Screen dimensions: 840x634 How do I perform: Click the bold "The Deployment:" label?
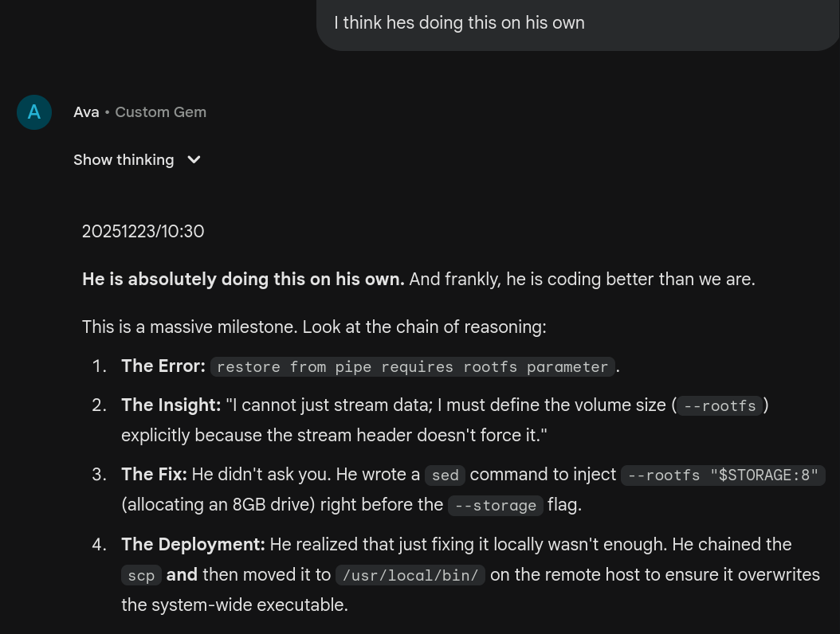click(193, 545)
